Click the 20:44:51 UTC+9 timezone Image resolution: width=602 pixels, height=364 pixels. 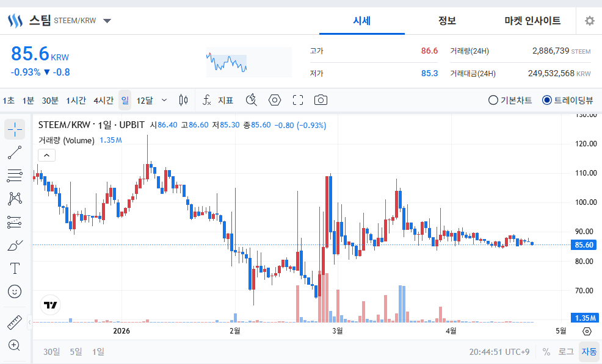(x=499, y=352)
